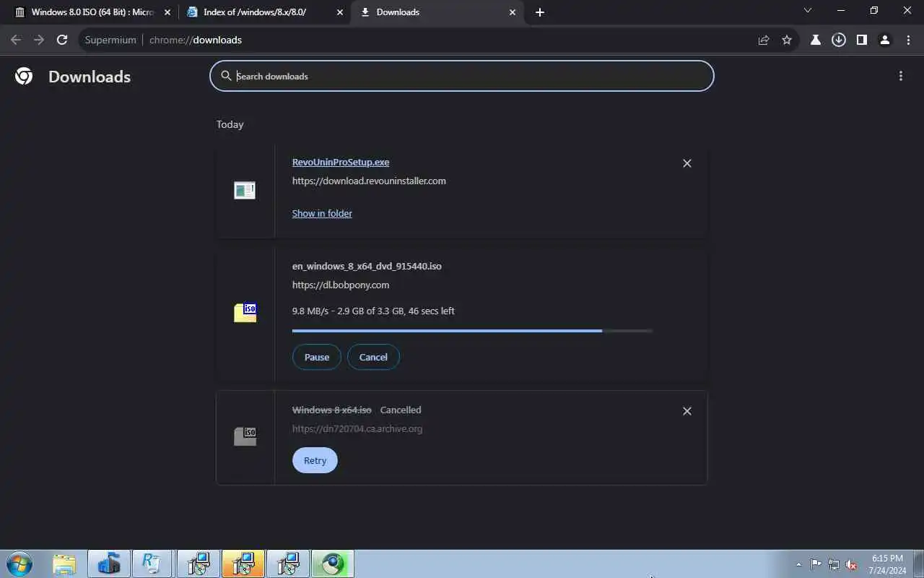Remove the cancelled Windows 8 x64.iso entry
The width and height of the screenshot is (924, 578).
tap(687, 411)
